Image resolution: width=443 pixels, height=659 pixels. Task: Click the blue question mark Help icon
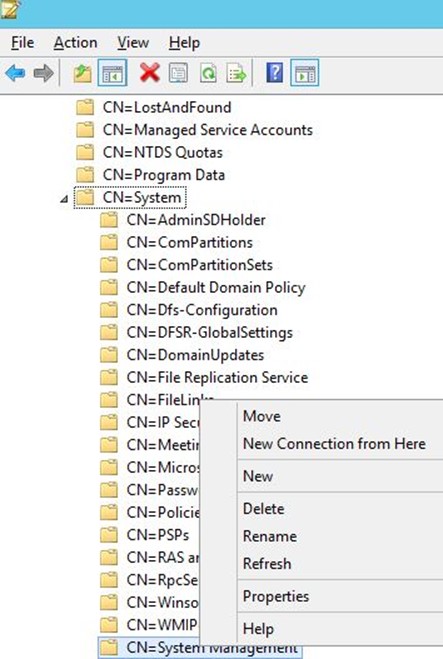click(275, 73)
